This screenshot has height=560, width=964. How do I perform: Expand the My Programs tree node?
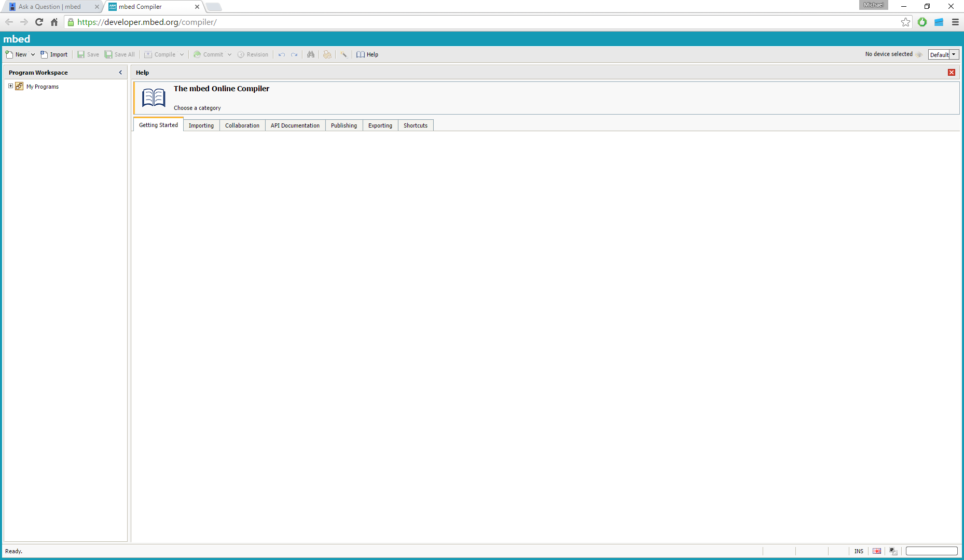(x=10, y=86)
